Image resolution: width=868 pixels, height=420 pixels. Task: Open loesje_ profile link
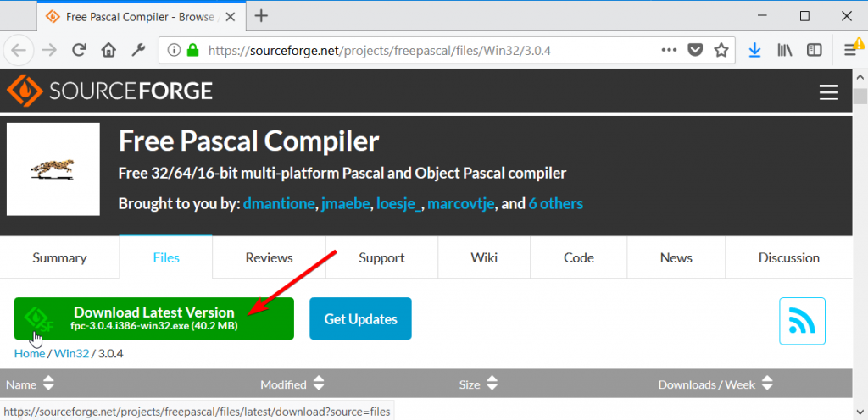click(400, 204)
